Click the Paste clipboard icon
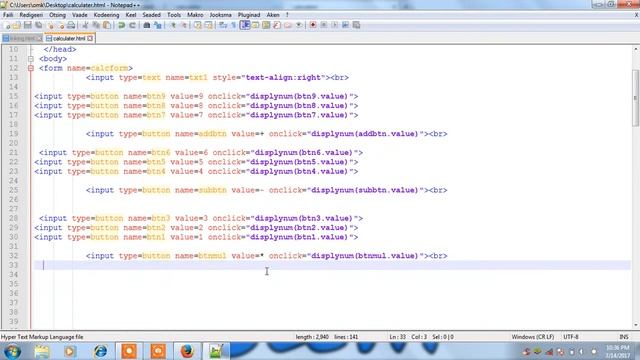The height and width of the screenshot is (360, 640). click(x=107, y=25)
